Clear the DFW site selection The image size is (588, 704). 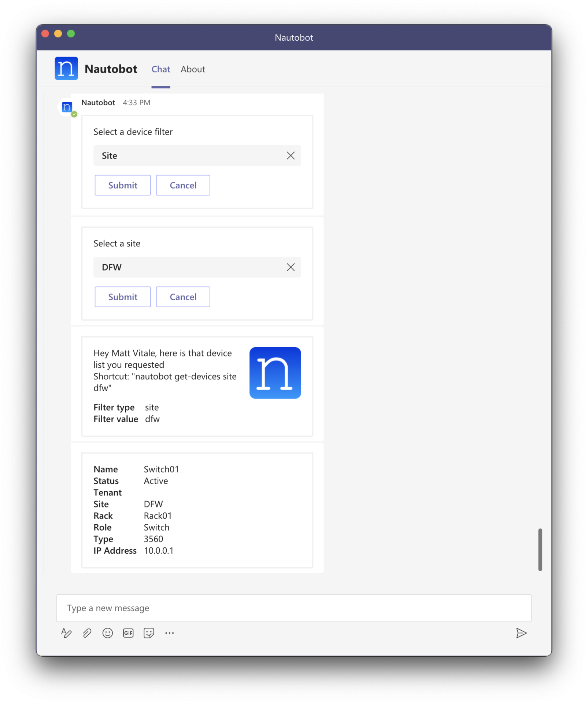tap(291, 267)
